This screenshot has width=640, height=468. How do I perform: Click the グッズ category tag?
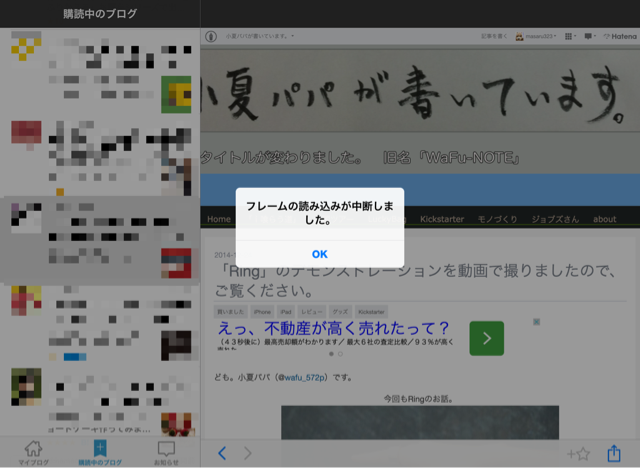point(340,312)
